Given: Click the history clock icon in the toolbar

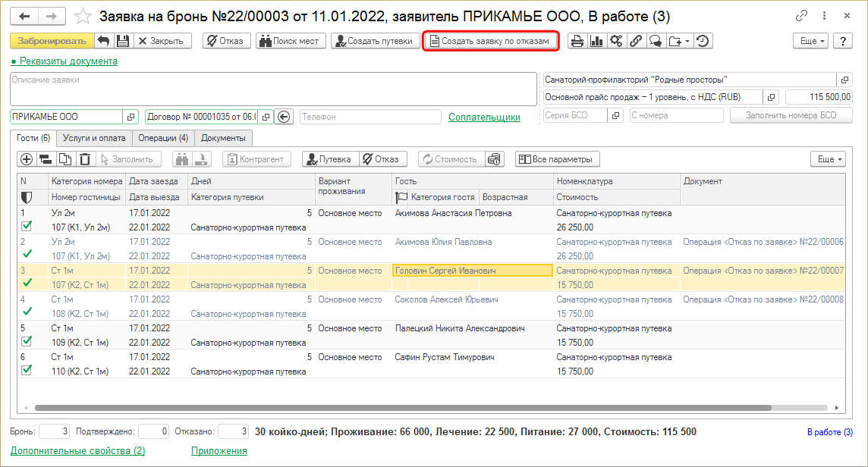Looking at the screenshot, I should coord(703,41).
